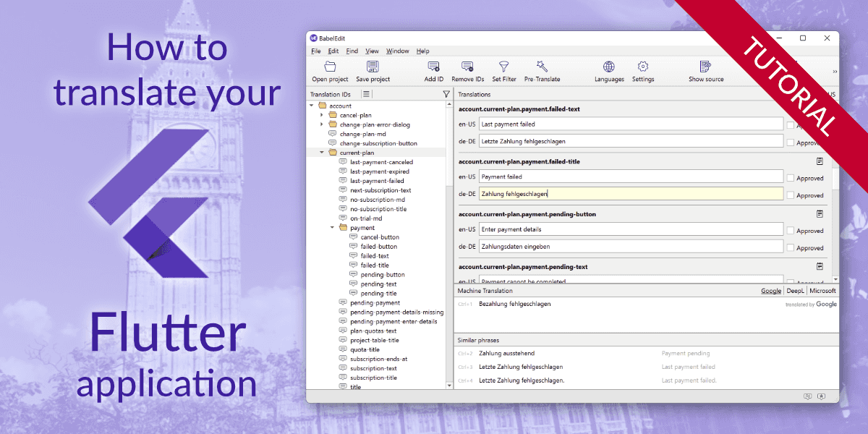Open the File menu
Viewport: 868px width, 434px height.
pyautogui.click(x=316, y=51)
